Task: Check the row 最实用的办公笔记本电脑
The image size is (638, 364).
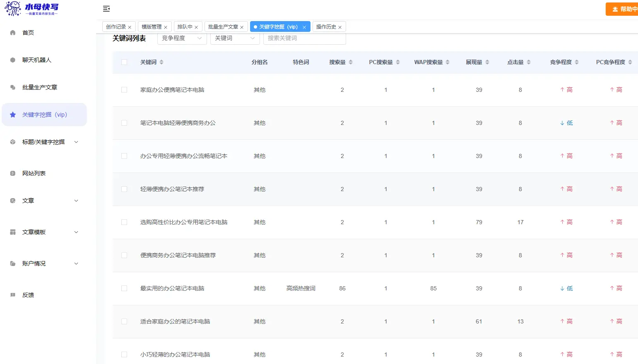Action: click(x=124, y=288)
